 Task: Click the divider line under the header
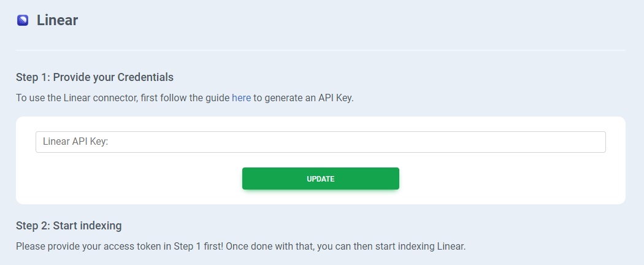pyautogui.click(x=320, y=50)
